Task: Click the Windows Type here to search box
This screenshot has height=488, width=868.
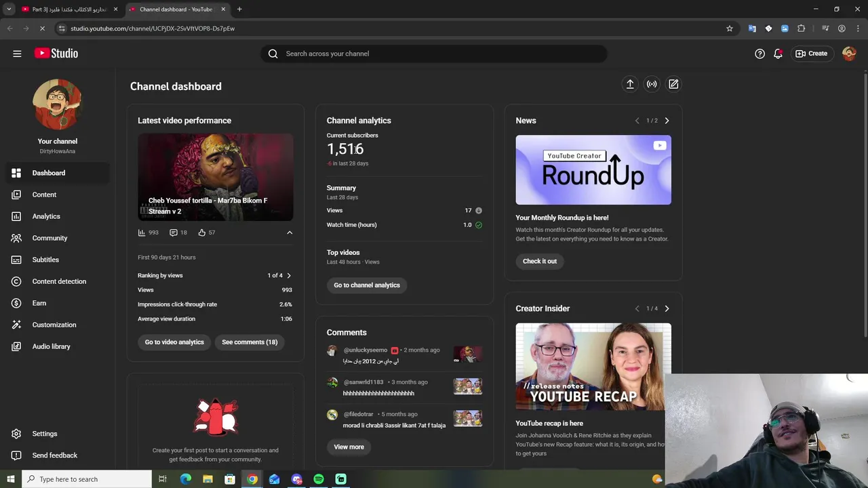Action: tap(87, 479)
